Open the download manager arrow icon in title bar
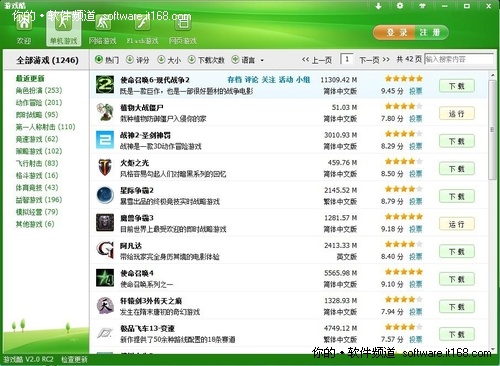The width and height of the screenshot is (500, 366). 378,6
